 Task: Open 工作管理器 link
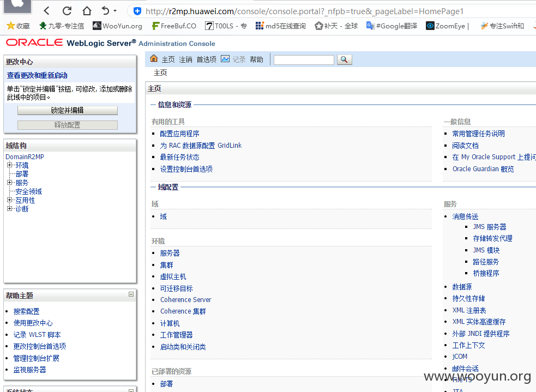pos(176,335)
